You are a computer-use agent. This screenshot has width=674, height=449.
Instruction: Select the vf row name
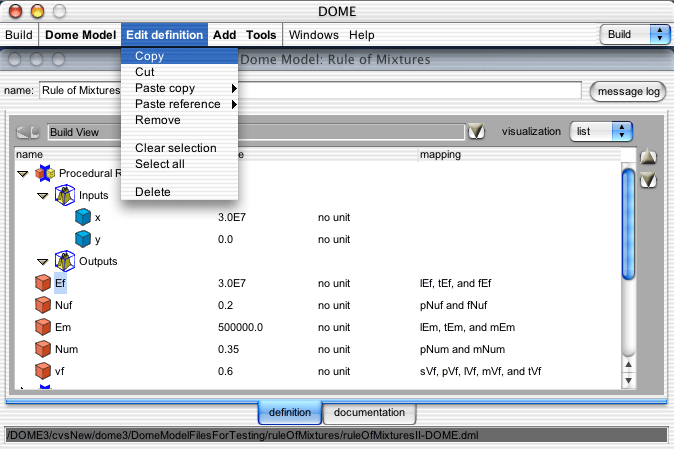point(59,371)
